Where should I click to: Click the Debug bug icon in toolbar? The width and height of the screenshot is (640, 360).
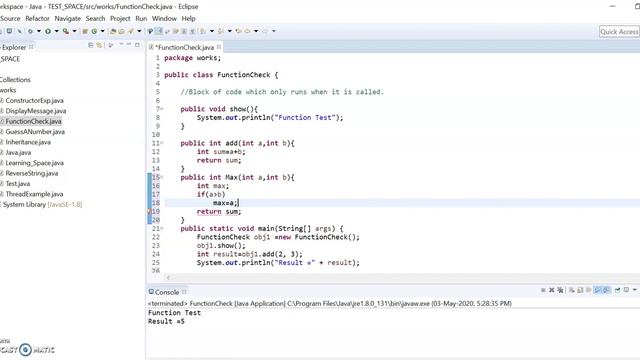[30, 31]
